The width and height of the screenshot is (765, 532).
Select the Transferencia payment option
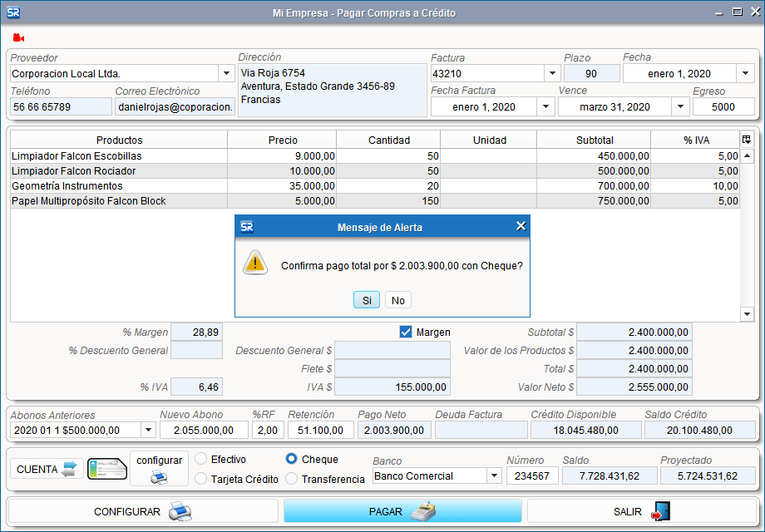[291, 479]
